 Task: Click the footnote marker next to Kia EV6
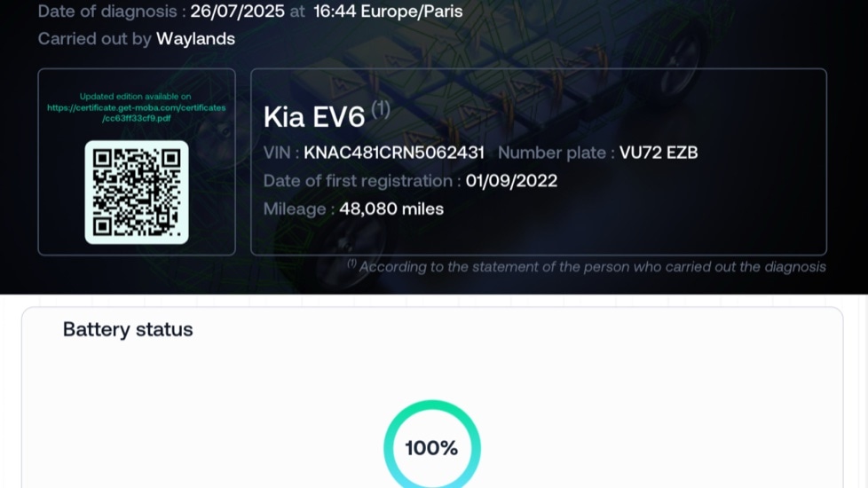pos(380,108)
